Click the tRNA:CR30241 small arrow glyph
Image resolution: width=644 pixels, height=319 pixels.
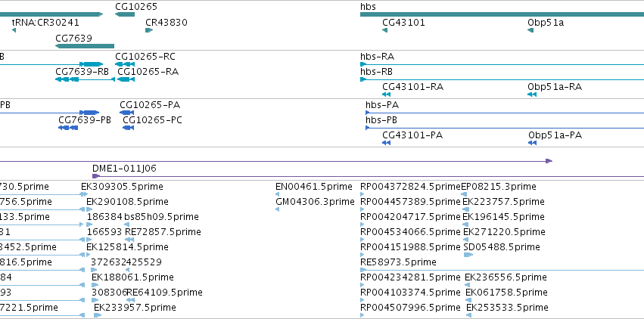[x=14, y=30]
